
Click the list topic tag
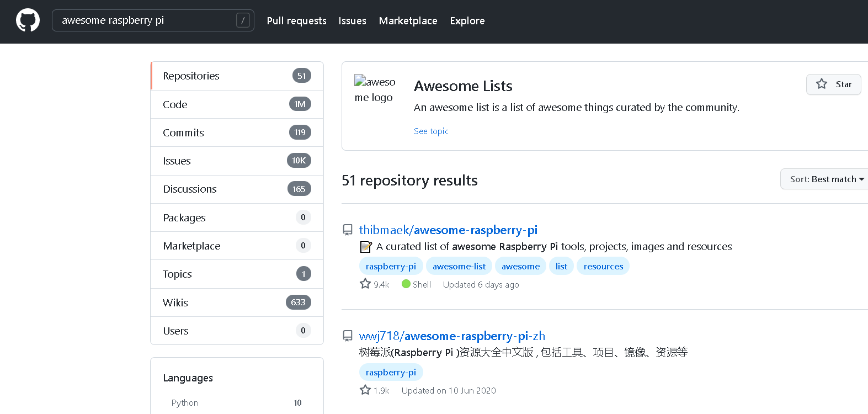click(561, 266)
